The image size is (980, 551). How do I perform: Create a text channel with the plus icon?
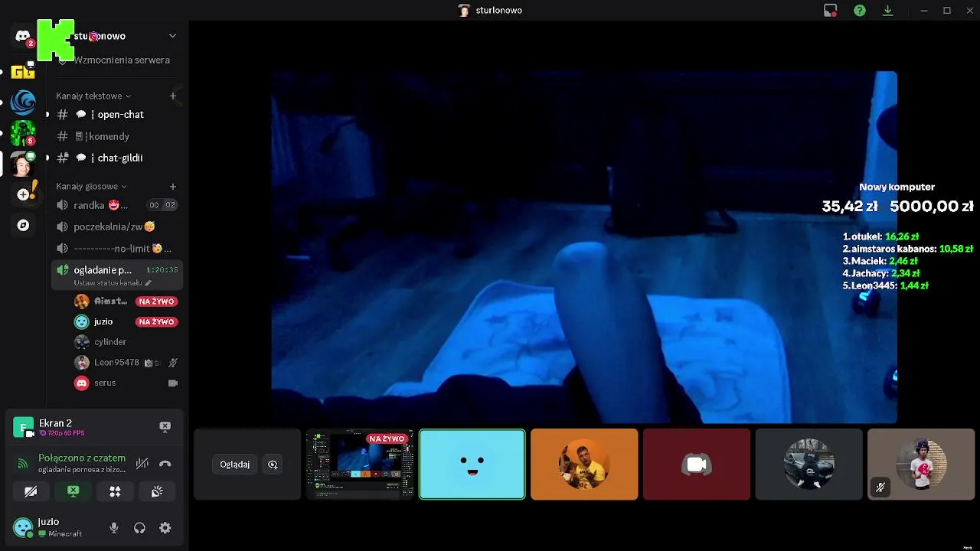[173, 96]
